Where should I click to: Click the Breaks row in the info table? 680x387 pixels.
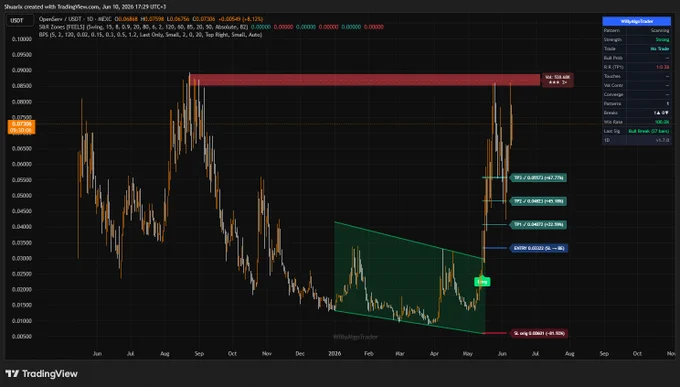coord(636,113)
